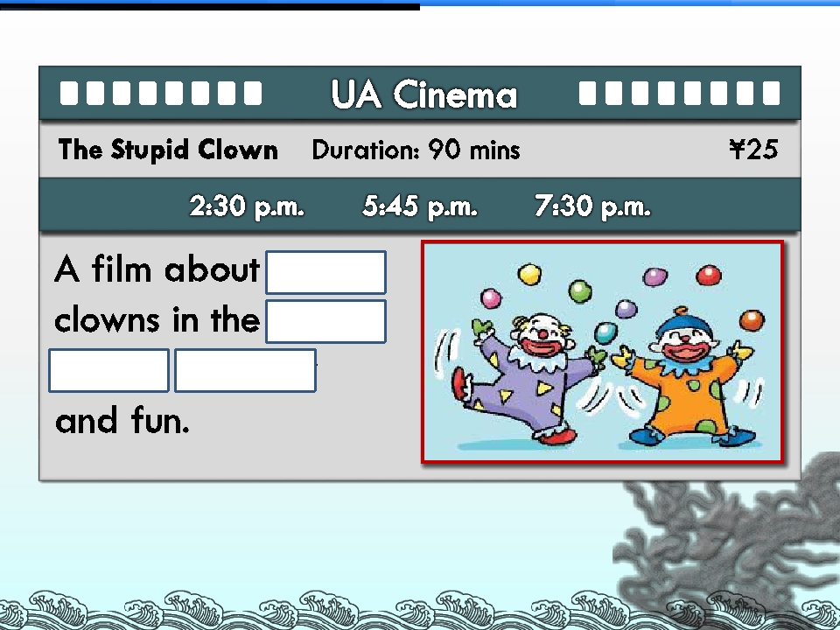This screenshot has height=630, width=840.
Task: Select the 7:30 p.m. showtime
Action: click(x=592, y=206)
